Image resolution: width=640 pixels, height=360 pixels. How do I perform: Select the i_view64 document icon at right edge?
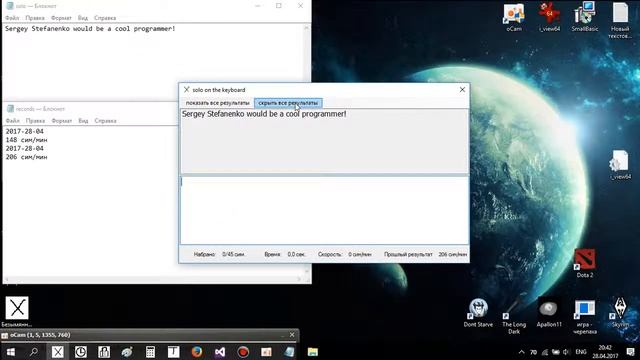point(620,165)
